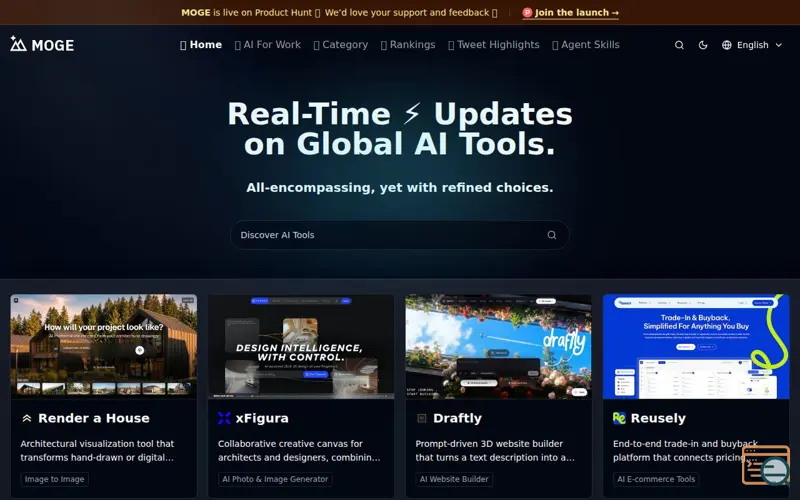Select AI Photo & Image Generator tag
Image resolution: width=800 pixels, height=500 pixels.
click(x=275, y=479)
